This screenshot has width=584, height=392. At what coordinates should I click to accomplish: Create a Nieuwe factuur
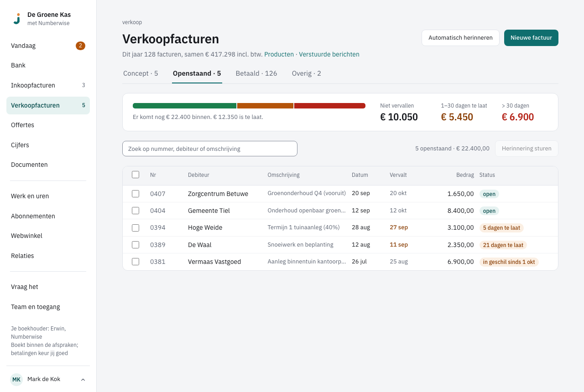pos(531,38)
